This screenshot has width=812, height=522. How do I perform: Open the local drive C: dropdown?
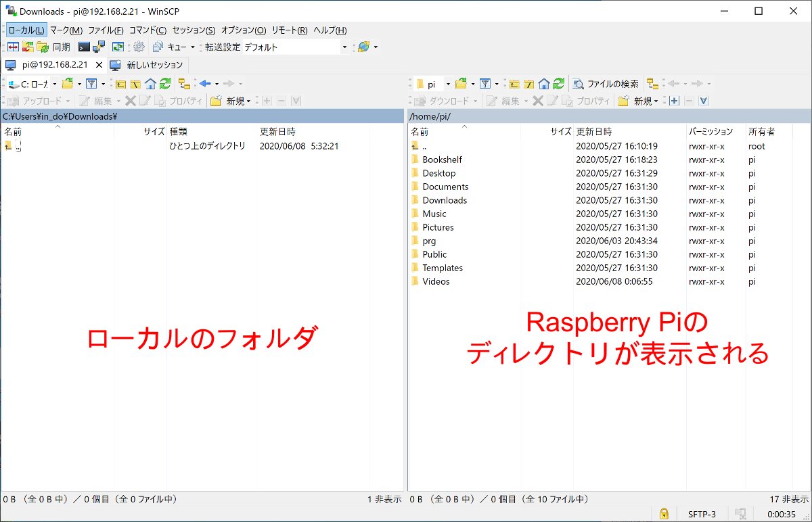[53, 84]
